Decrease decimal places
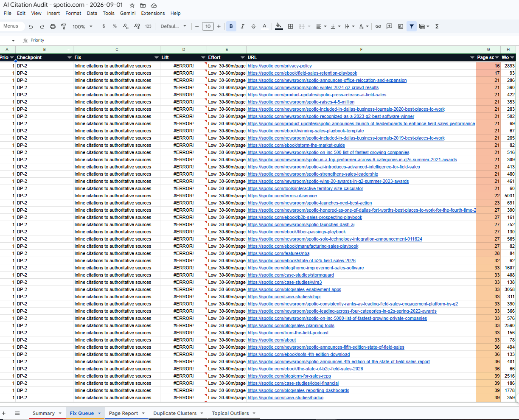The image size is (519, 420). [126, 26]
